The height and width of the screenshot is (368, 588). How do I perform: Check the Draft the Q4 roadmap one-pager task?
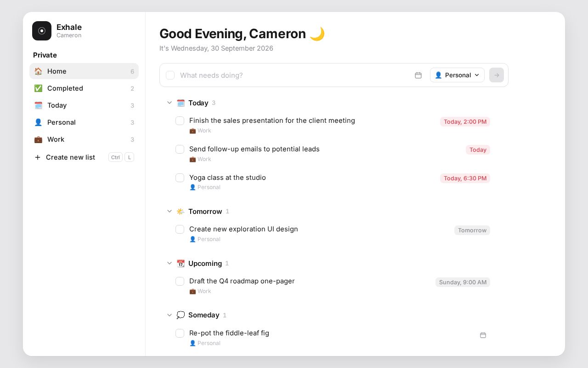coord(180,282)
